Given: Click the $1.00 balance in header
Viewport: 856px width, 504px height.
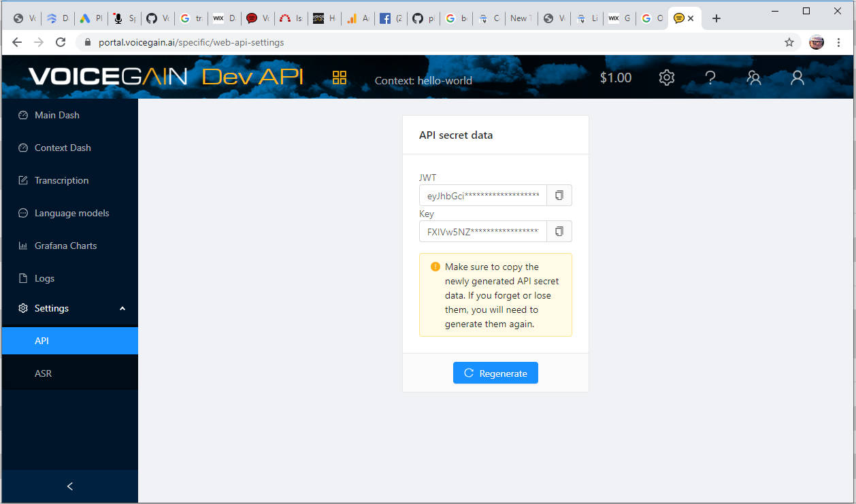Looking at the screenshot, I should pyautogui.click(x=616, y=78).
